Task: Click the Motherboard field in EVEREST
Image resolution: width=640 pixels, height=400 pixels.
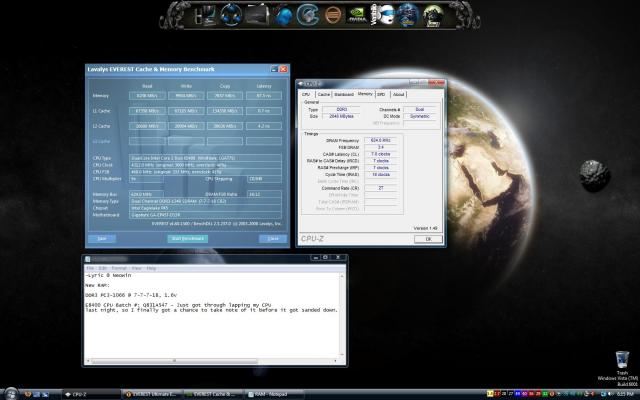Action: [x=205, y=215]
